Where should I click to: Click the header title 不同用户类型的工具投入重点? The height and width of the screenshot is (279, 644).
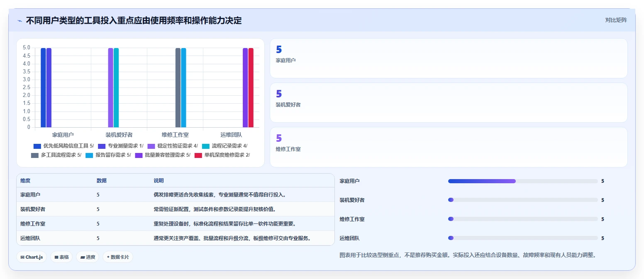[134, 20]
